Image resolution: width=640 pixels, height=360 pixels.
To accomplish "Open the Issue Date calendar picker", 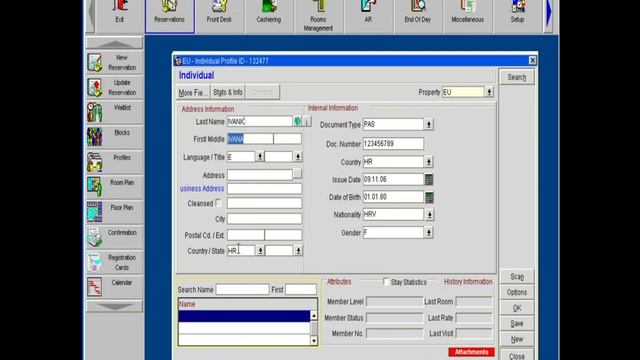I will tap(429, 179).
